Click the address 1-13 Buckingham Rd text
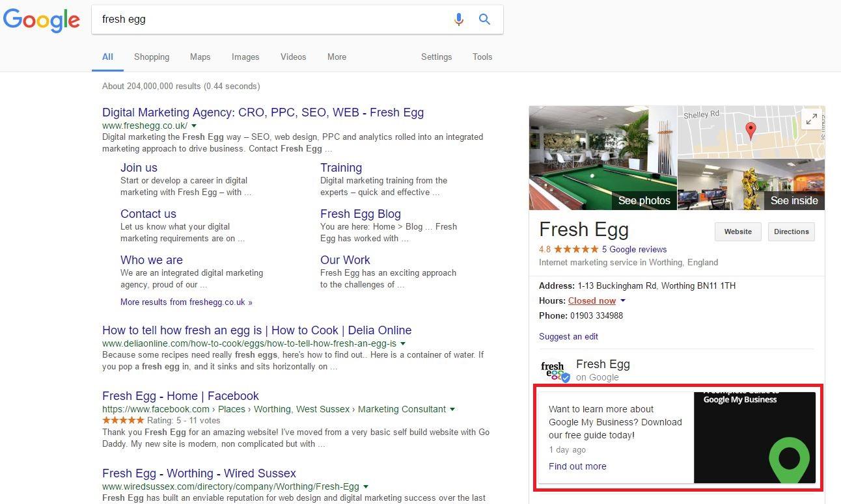 tap(657, 286)
